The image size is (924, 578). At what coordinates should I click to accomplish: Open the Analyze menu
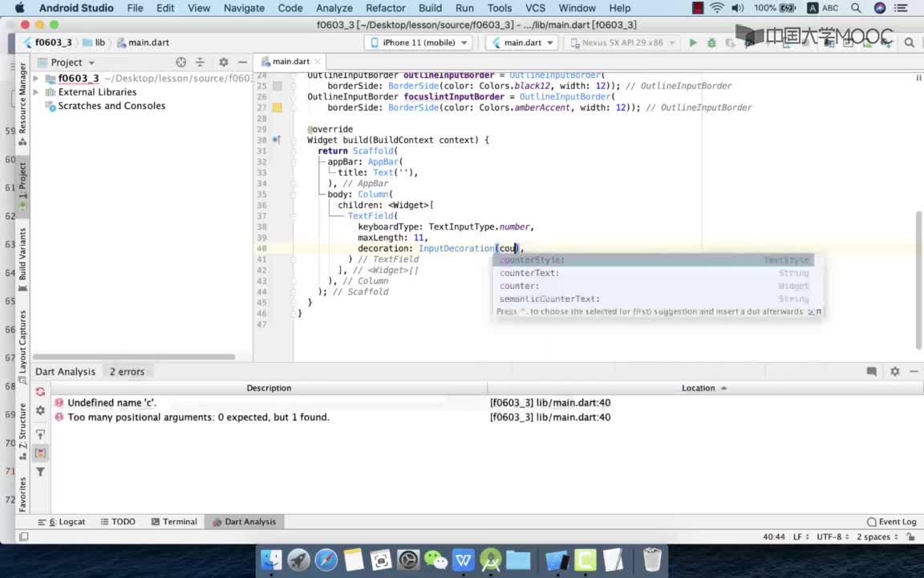(x=334, y=8)
